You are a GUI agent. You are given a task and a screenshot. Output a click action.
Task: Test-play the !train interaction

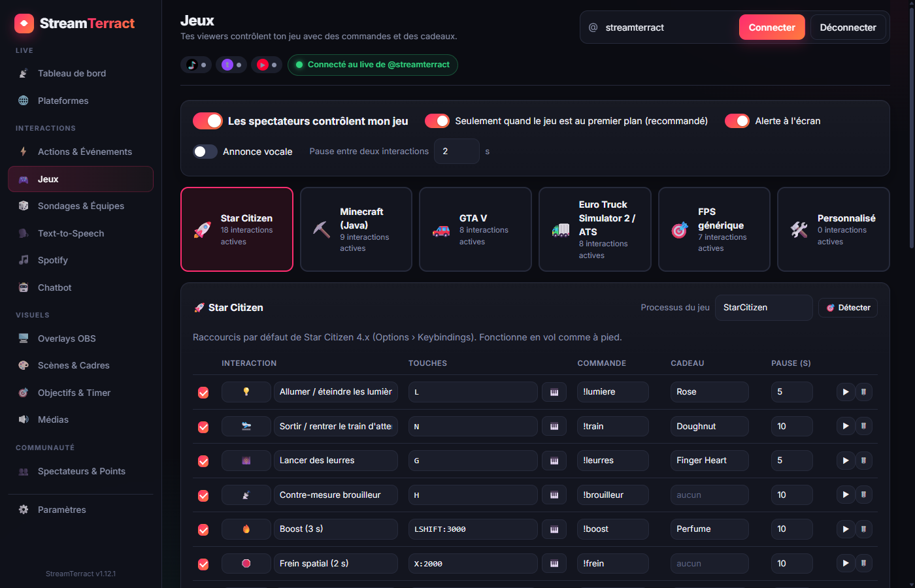846,426
